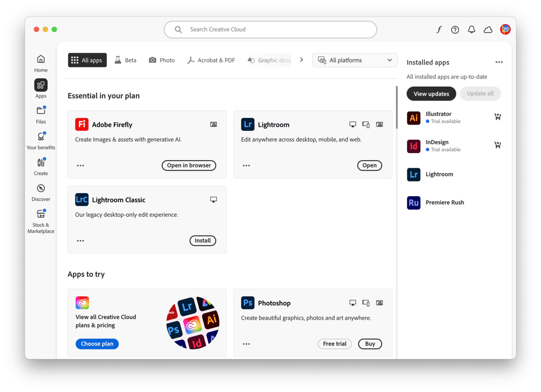
Task: Click the Photoshop app icon
Action: (x=248, y=303)
